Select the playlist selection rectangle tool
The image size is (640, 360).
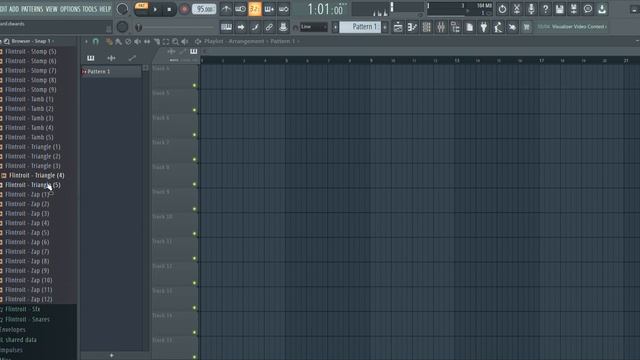coord(166,41)
